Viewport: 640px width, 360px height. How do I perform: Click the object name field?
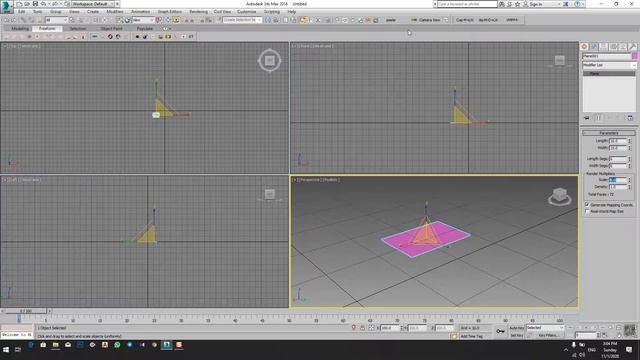point(607,56)
